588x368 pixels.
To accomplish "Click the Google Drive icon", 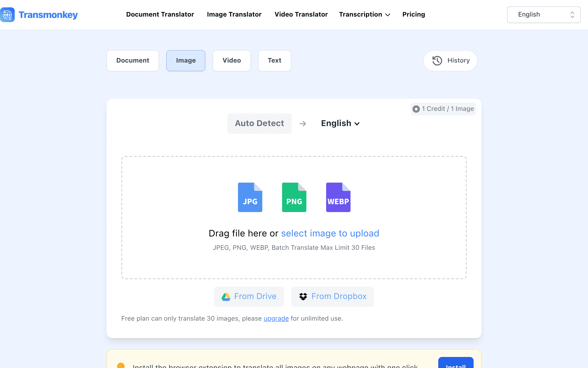I will tap(226, 297).
